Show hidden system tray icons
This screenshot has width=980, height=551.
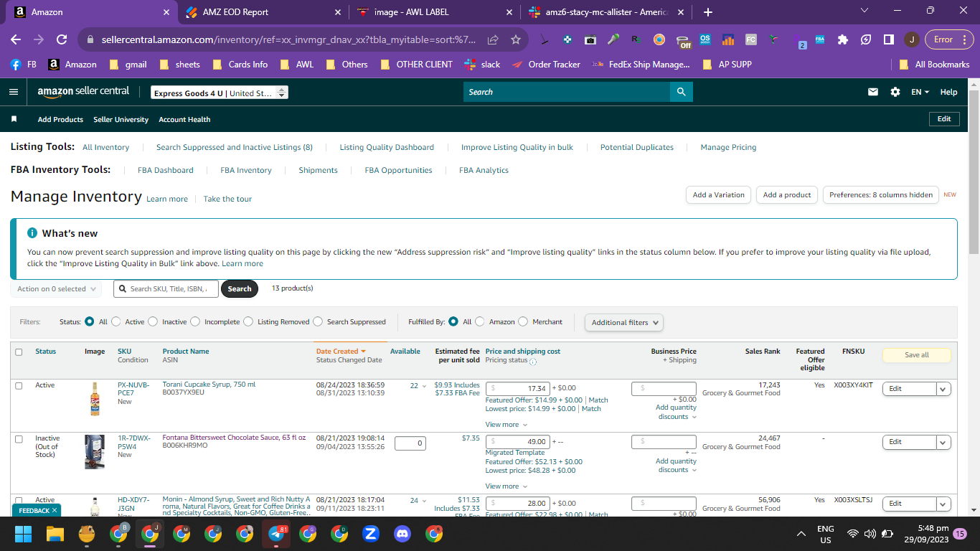click(x=801, y=534)
